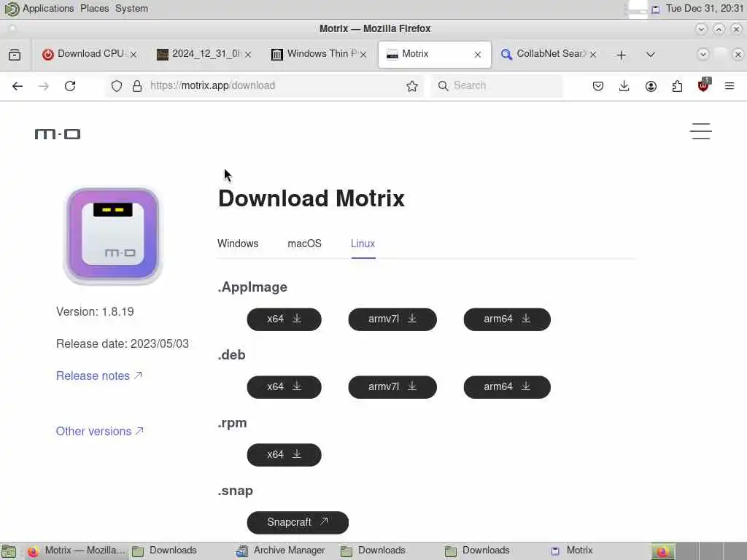747x560 pixels.
Task: Go back to the previous page
Action: coord(18,86)
